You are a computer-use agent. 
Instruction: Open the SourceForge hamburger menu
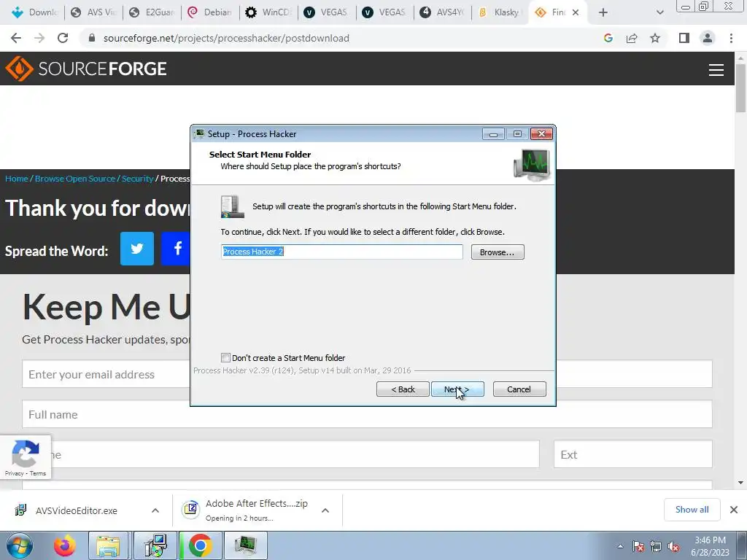[x=716, y=69]
